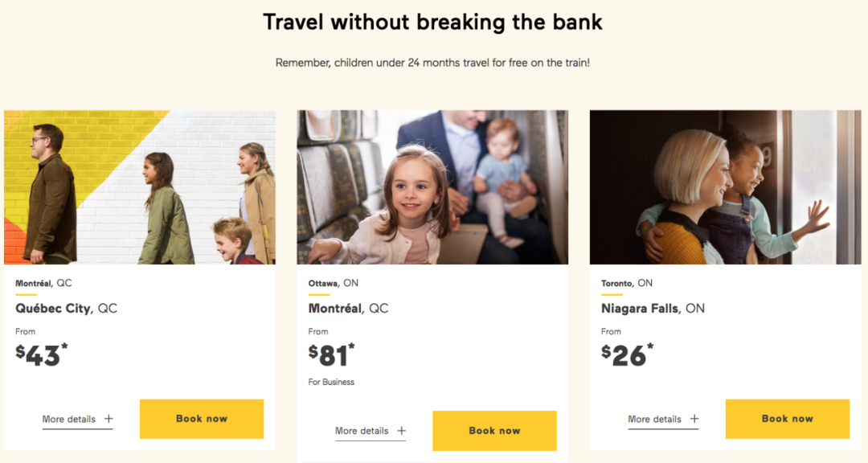Expand More details for Toronto to Niagara Falls
The width and height of the screenshot is (868, 463).
(663, 420)
